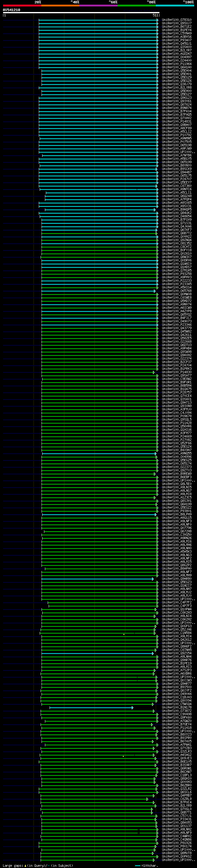Click the red 20% identity legend segment
The image size is (197, 868).
click(22, 6)
